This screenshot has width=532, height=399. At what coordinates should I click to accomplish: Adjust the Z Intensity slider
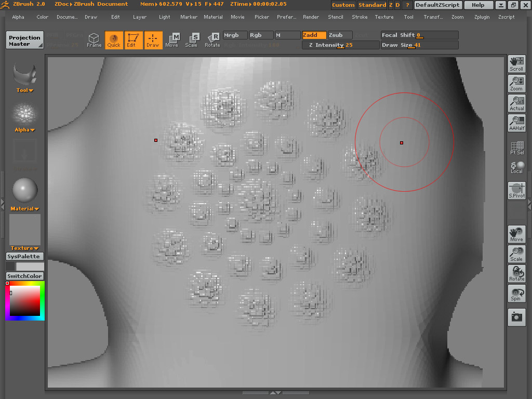tap(340, 45)
